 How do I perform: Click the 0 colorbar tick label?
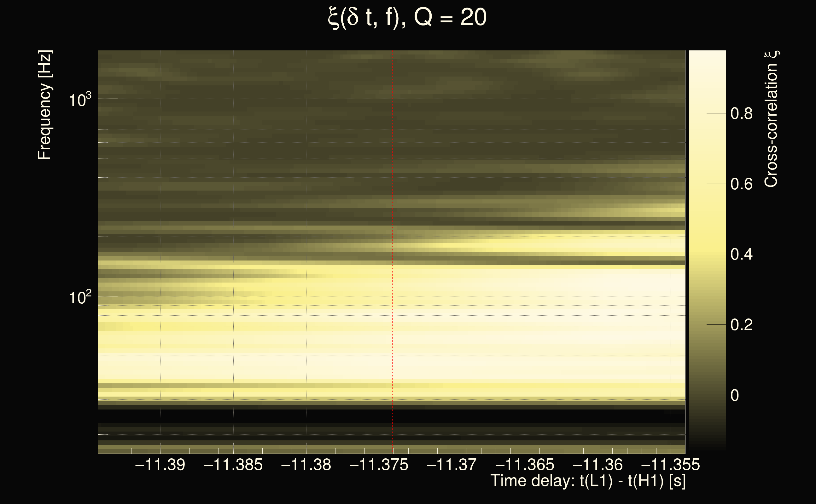pos(735,396)
